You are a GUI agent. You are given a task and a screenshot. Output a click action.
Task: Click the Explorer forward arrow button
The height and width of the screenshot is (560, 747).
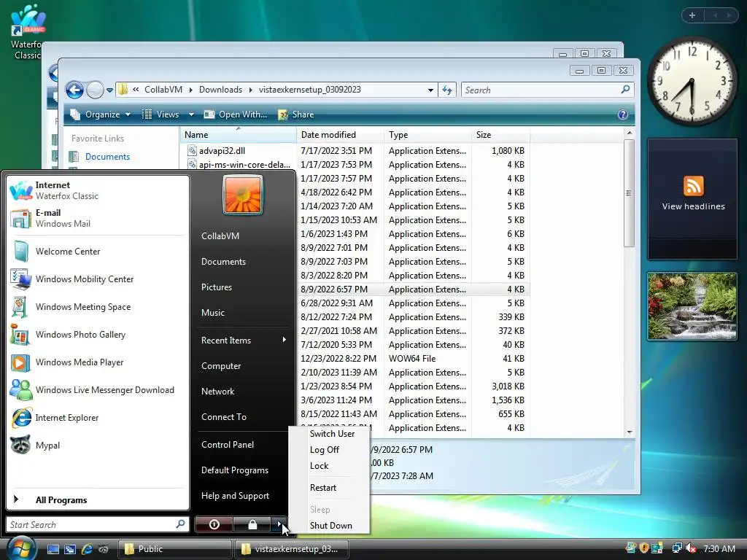[95, 90]
